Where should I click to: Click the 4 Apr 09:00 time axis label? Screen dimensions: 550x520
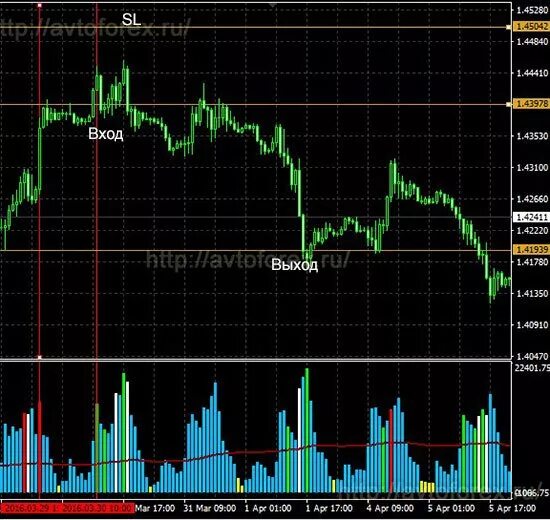pos(390,508)
